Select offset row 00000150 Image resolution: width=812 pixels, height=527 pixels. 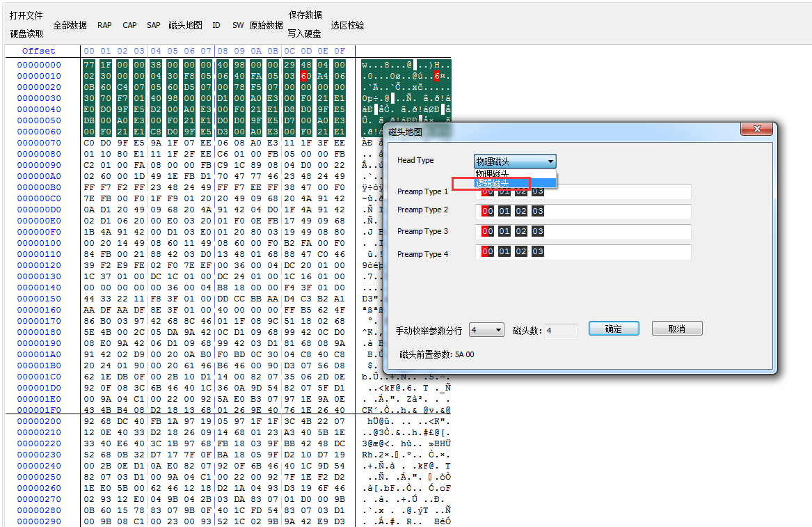39,299
